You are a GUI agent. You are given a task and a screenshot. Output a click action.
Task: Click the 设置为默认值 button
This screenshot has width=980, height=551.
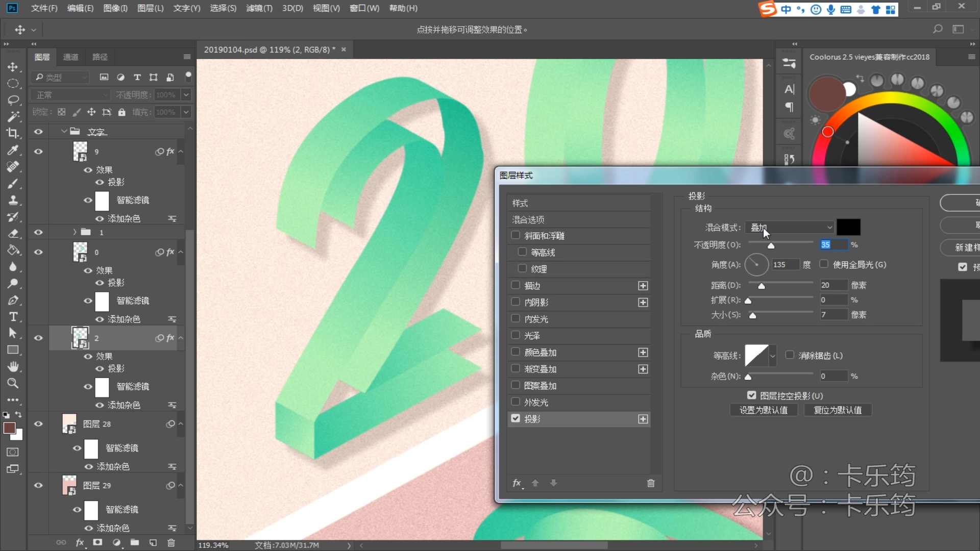tap(763, 410)
